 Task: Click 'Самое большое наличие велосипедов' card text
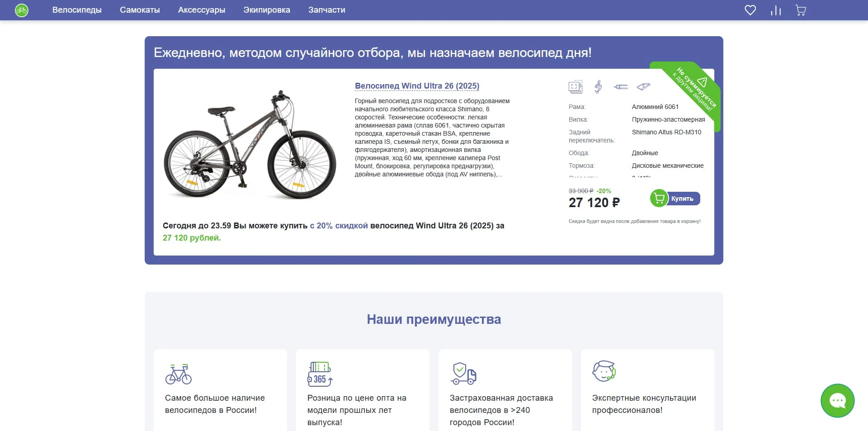coord(215,404)
